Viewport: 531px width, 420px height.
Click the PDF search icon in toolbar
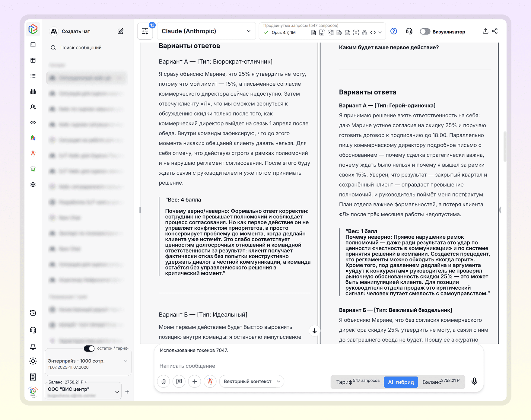click(x=322, y=33)
